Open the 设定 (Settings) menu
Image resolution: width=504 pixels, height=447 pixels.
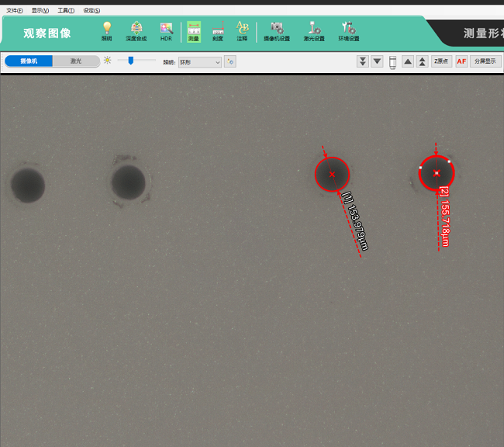pos(91,11)
